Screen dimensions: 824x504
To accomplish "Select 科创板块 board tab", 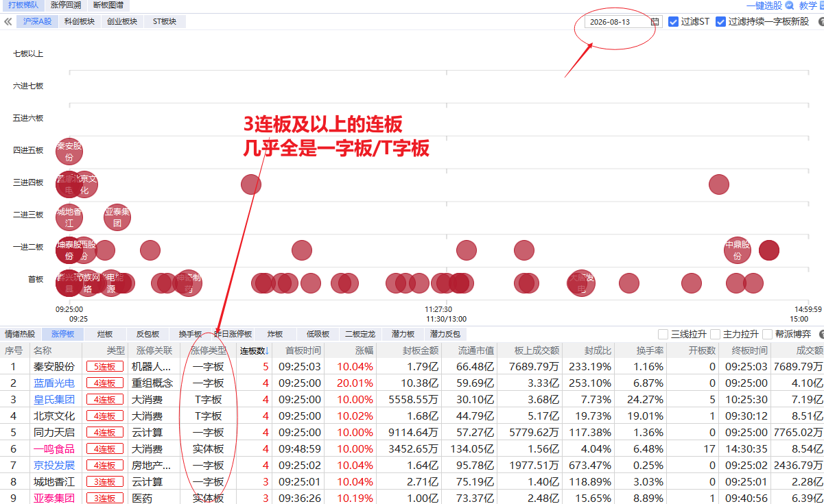I will (80, 21).
